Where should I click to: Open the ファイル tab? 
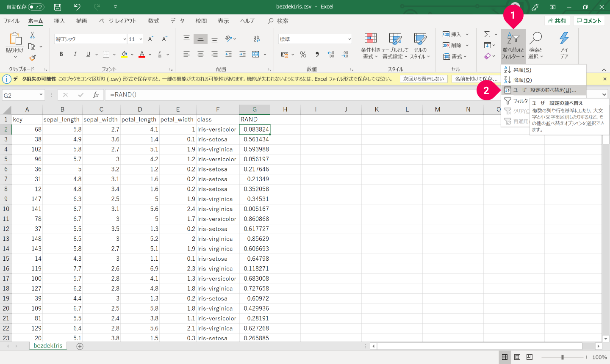(11, 21)
